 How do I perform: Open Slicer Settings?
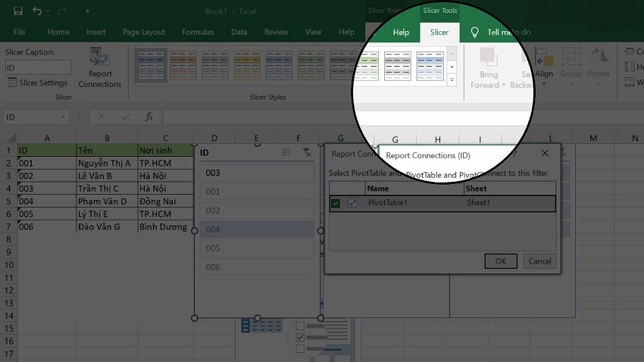(37, 83)
